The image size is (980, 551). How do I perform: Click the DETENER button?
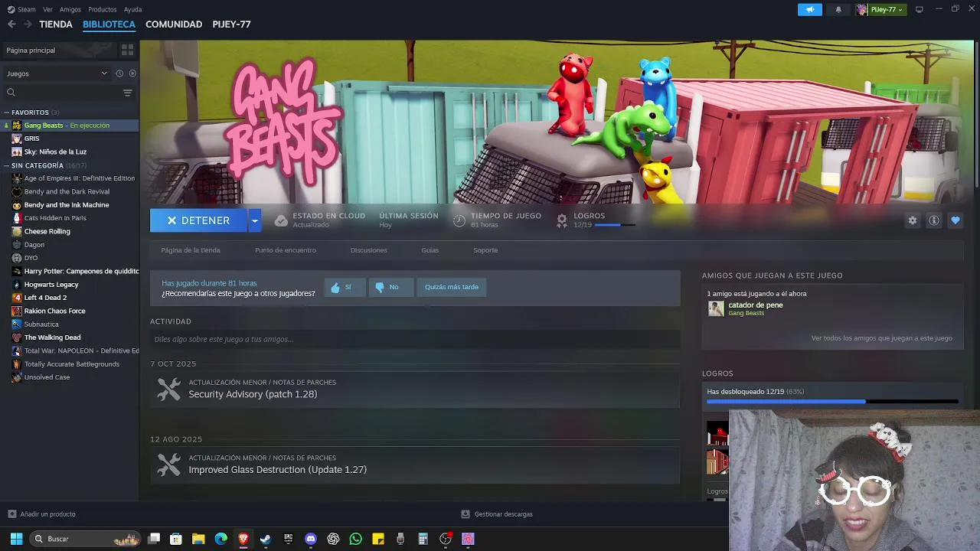tap(198, 220)
